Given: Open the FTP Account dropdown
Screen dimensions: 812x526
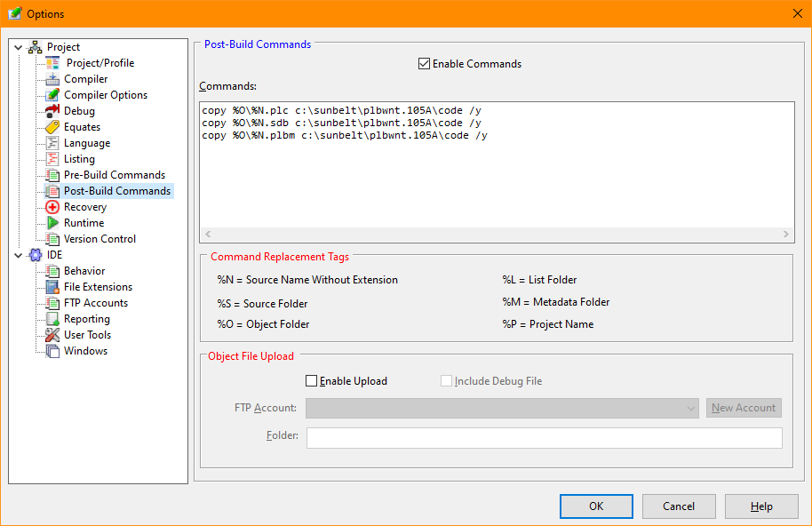Looking at the screenshot, I should [x=503, y=408].
